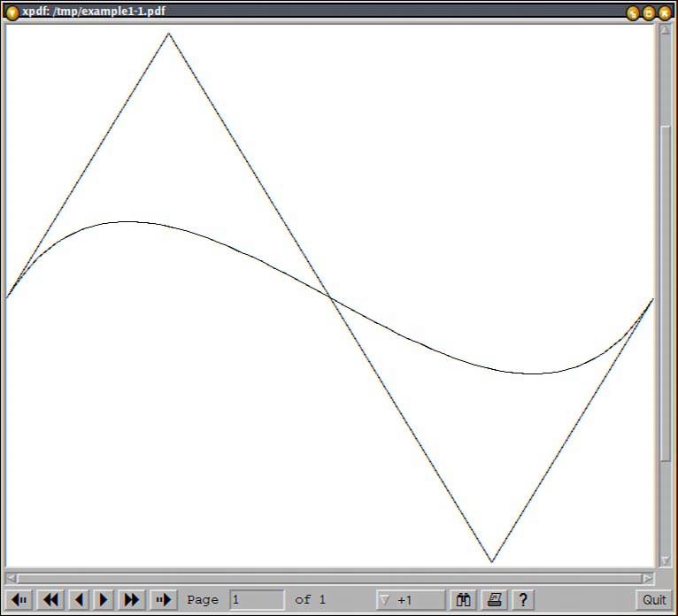678x616 pixels.
Task: Click the printer icon to print
Action: pos(494,599)
